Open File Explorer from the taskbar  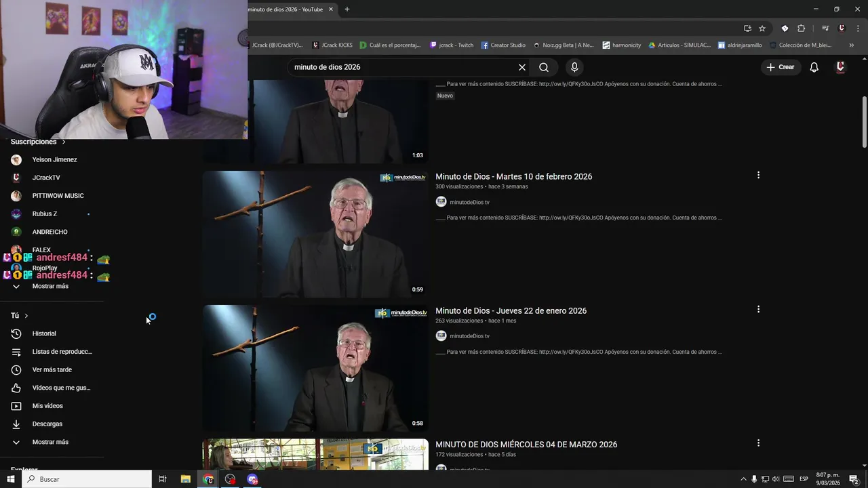point(185,479)
